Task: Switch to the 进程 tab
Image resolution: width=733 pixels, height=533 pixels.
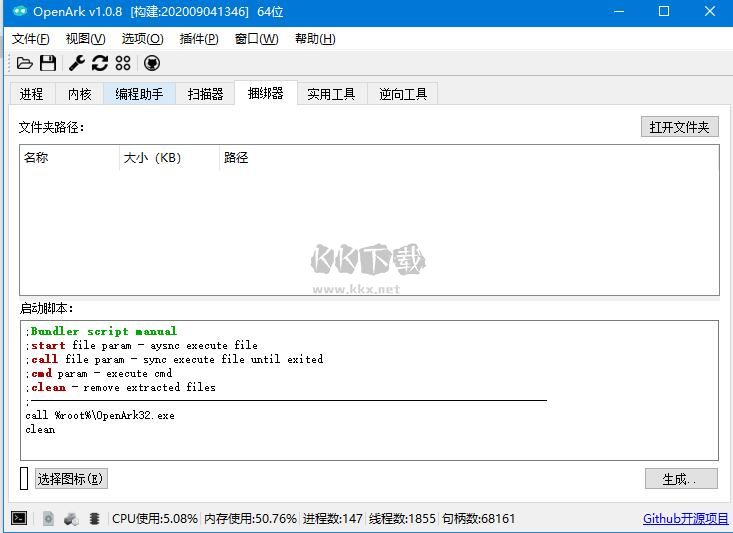Action: click(32, 94)
